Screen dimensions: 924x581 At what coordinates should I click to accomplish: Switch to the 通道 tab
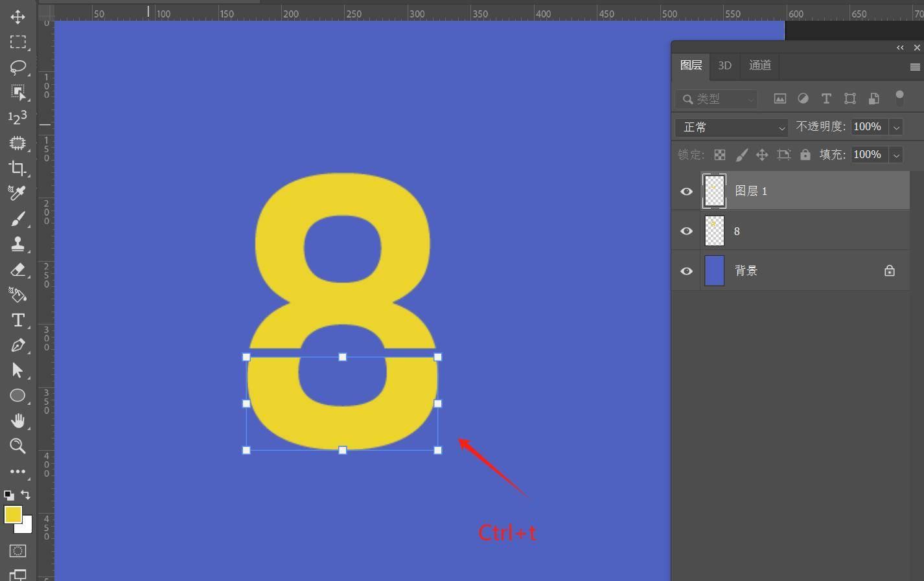(x=759, y=65)
